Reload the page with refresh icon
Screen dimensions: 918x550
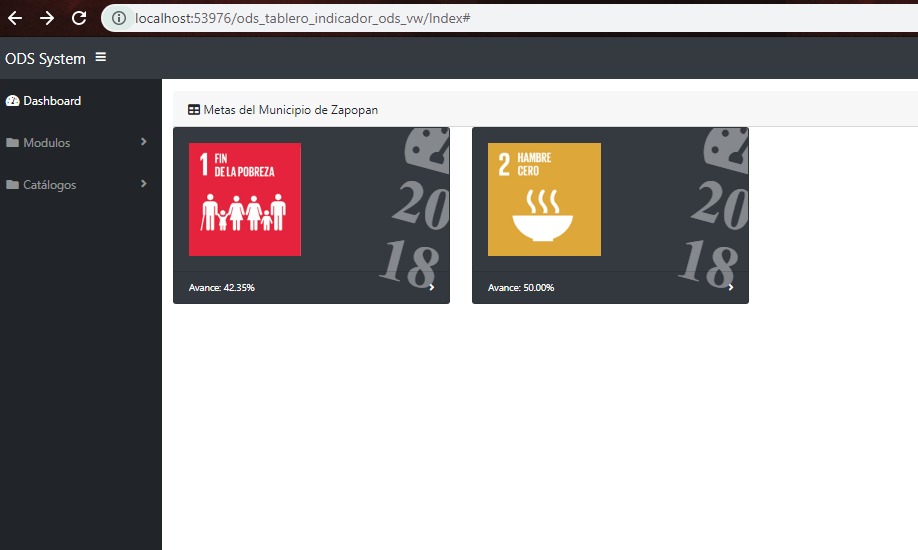tap(79, 18)
